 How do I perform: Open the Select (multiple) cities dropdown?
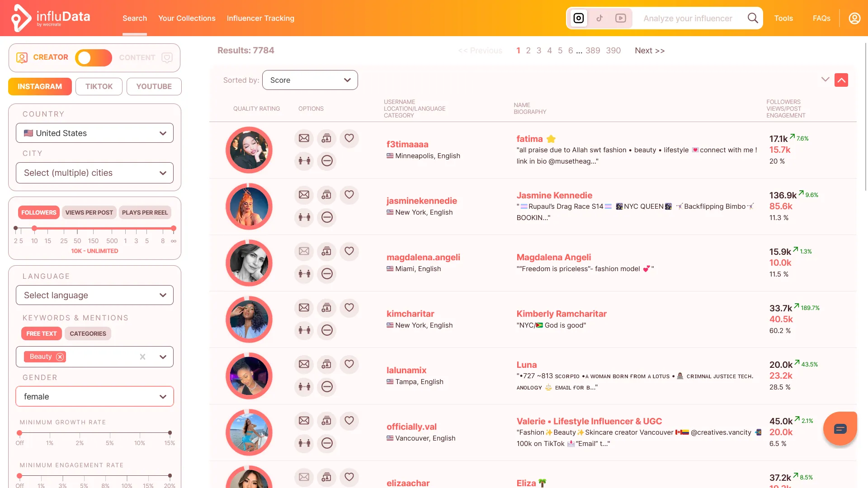tap(94, 173)
